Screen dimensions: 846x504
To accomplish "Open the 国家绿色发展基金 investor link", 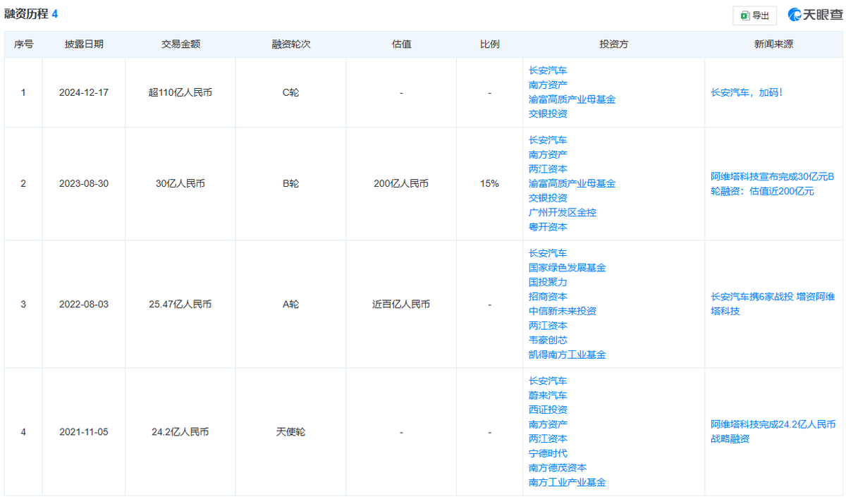I will click(x=568, y=268).
